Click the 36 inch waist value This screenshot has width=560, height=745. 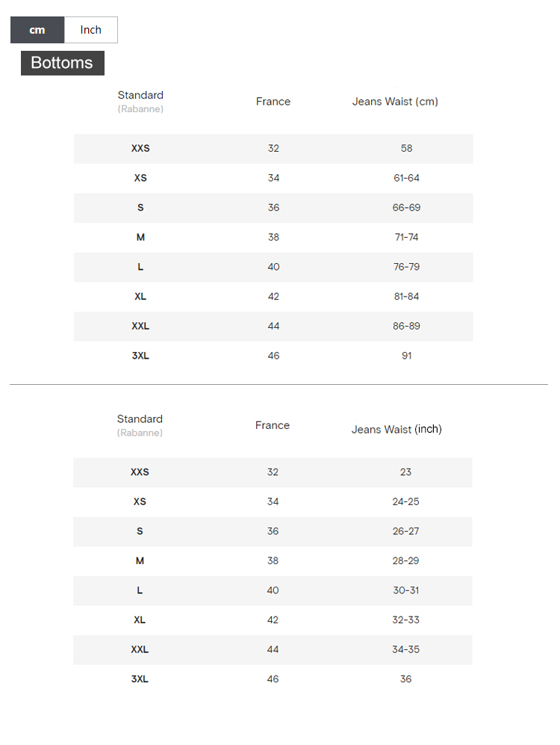coord(405,679)
